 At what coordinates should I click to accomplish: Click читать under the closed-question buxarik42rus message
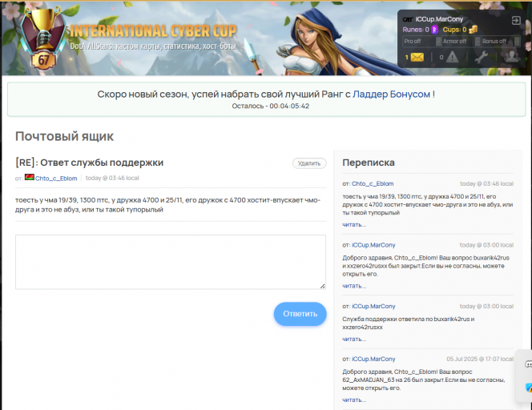point(354,286)
